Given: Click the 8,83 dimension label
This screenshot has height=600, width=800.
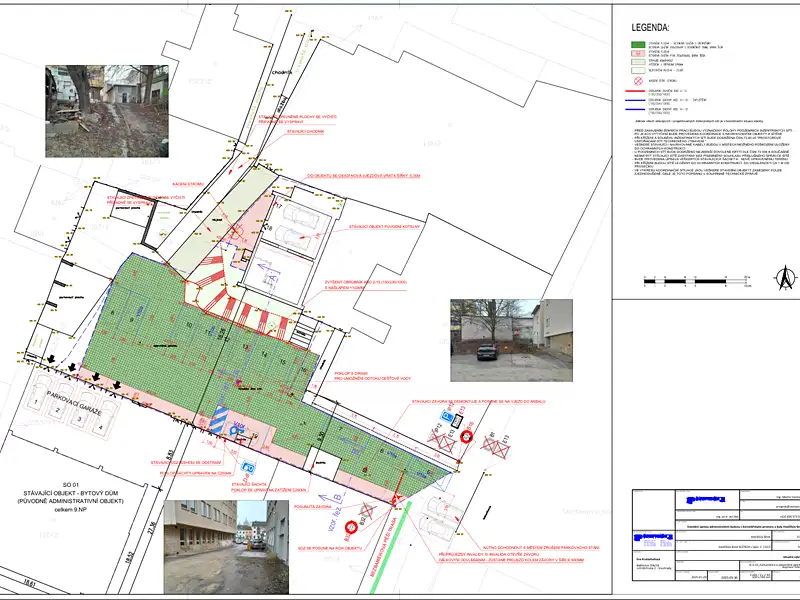Looking at the screenshot, I should pos(170,456).
